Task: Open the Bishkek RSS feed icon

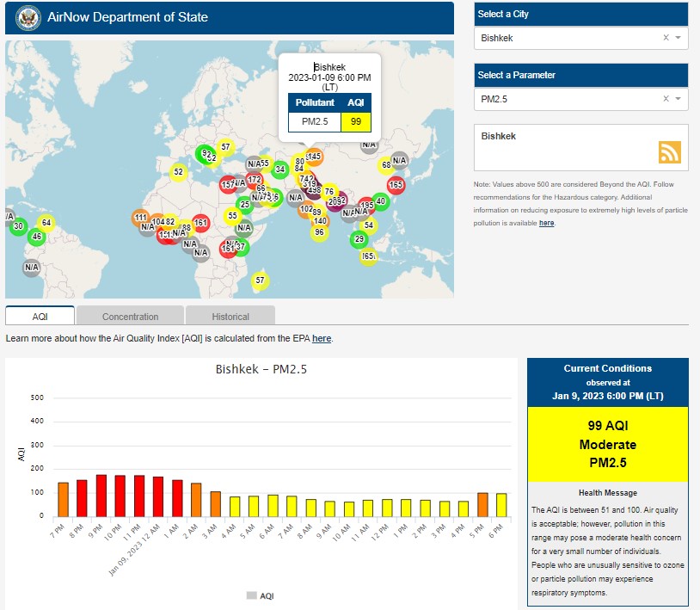Action: tap(669, 152)
